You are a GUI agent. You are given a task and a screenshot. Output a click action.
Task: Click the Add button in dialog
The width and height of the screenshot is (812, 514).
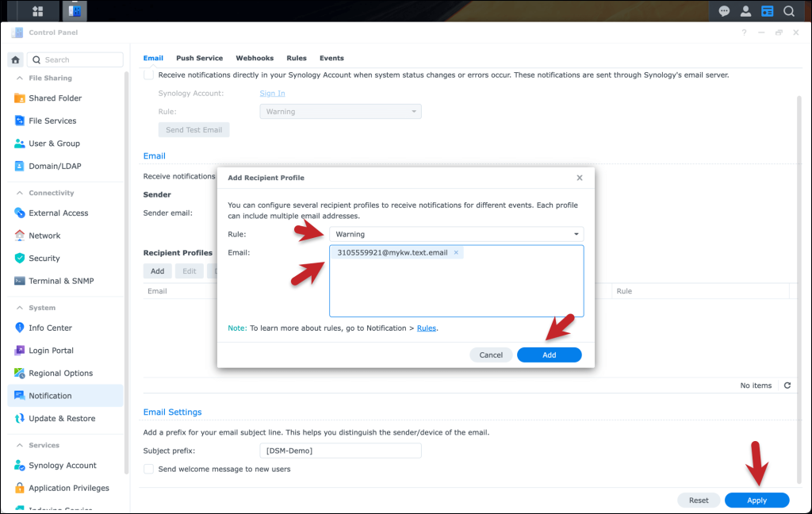point(549,355)
